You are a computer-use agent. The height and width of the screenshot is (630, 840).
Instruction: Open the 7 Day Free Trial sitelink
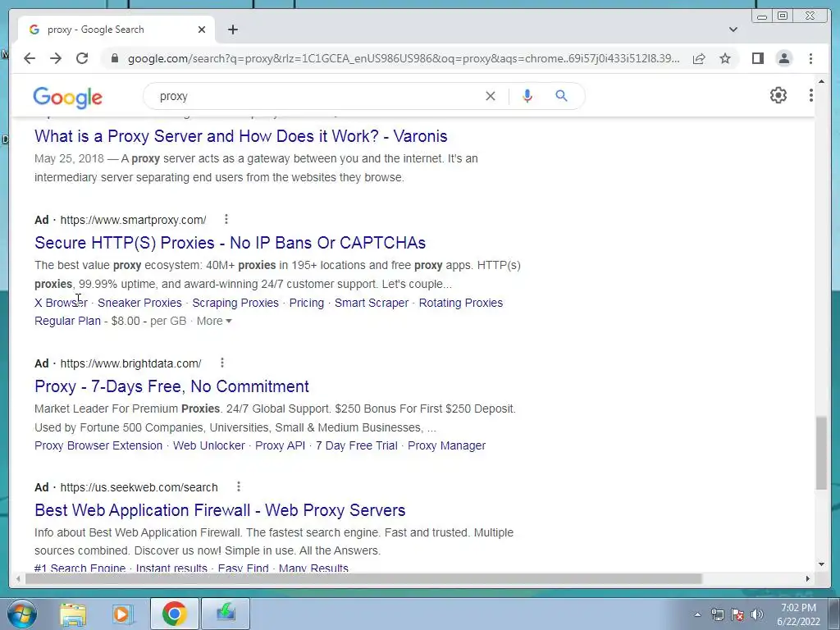356,445
